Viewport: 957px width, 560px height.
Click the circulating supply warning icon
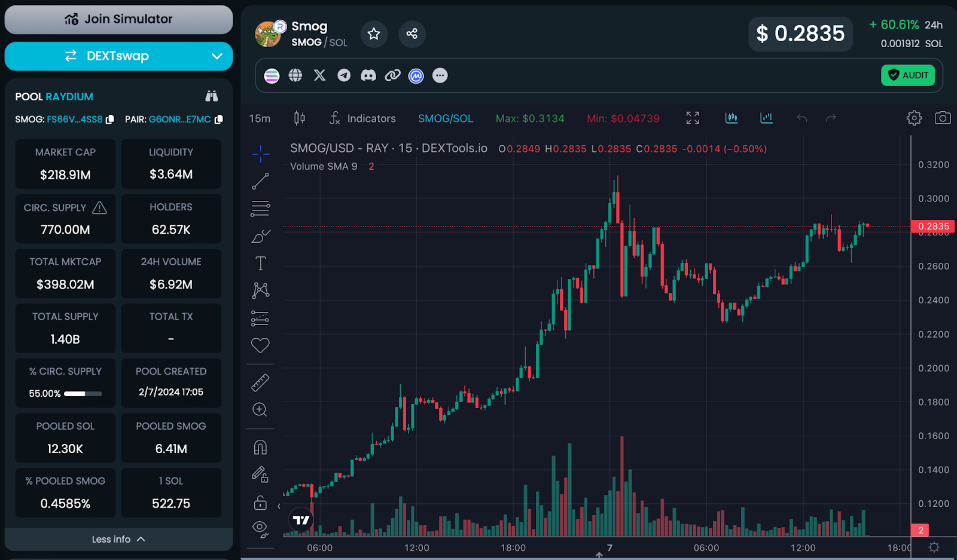(100, 207)
